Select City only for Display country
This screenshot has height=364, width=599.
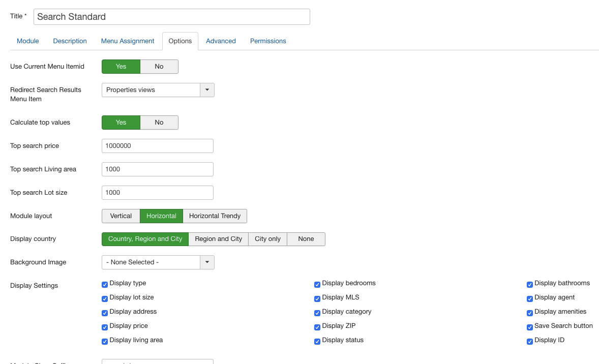tap(267, 239)
